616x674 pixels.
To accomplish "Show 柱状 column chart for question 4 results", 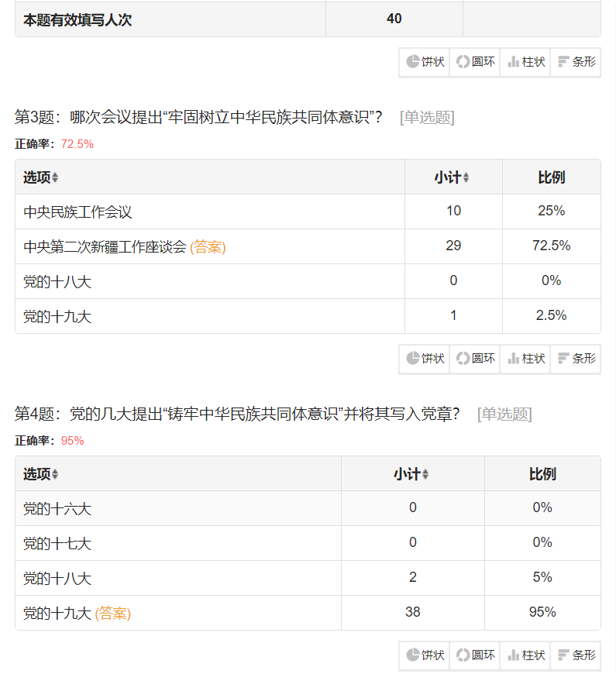I will coord(525,655).
